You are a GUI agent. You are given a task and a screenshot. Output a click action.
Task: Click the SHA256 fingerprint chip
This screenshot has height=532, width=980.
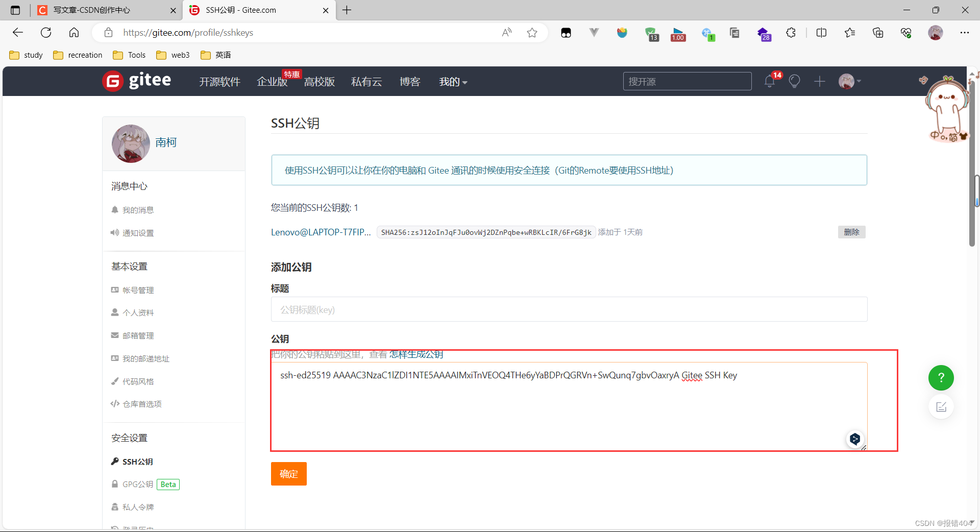click(x=485, y=232)
